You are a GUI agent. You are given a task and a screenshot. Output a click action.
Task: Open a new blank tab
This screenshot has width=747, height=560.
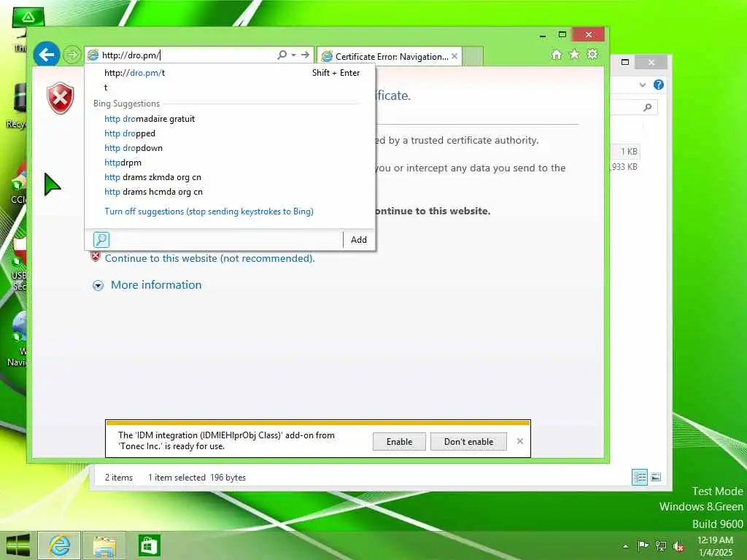click(473, 56)
